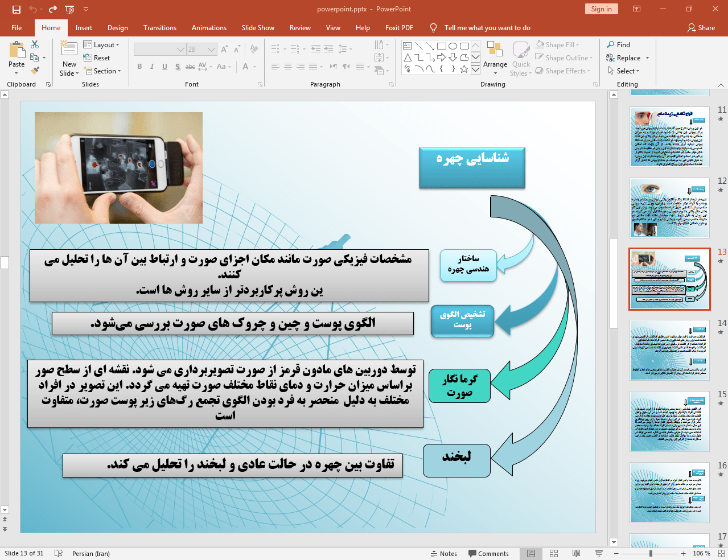Screen dimensions: 728x560
Task: Toggle Italic formatting
Action: 152,67
